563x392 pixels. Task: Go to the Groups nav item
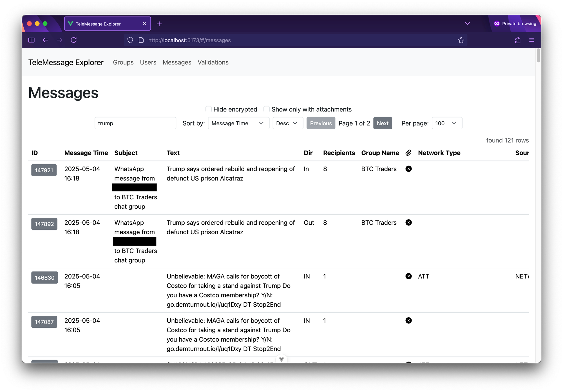pyautogui.click(x=123, y=62)
